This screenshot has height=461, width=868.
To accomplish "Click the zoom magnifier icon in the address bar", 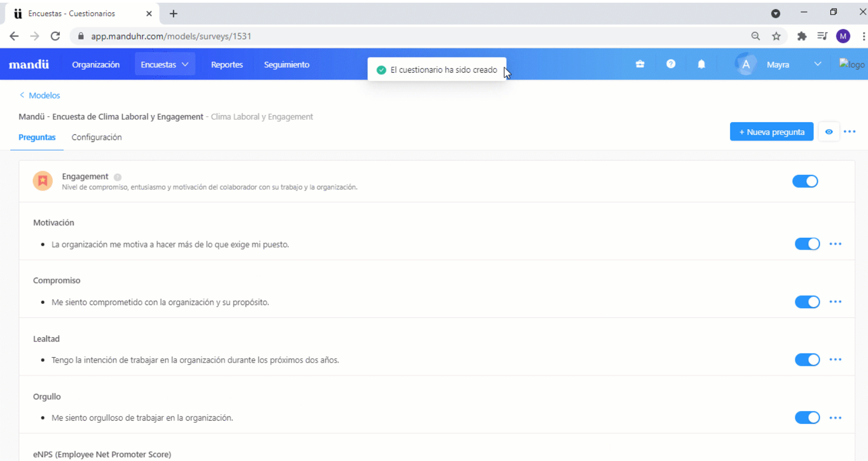I will coord(755,36).
